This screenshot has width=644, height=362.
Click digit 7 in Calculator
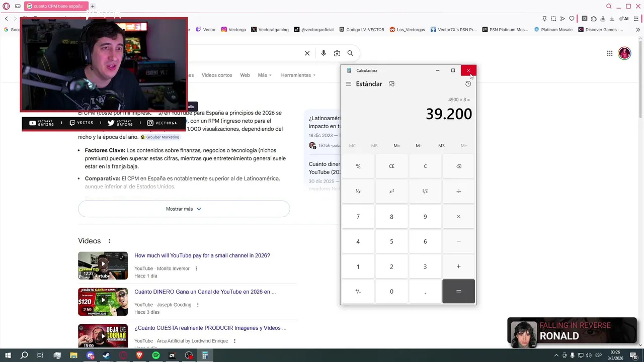point(358,217)
